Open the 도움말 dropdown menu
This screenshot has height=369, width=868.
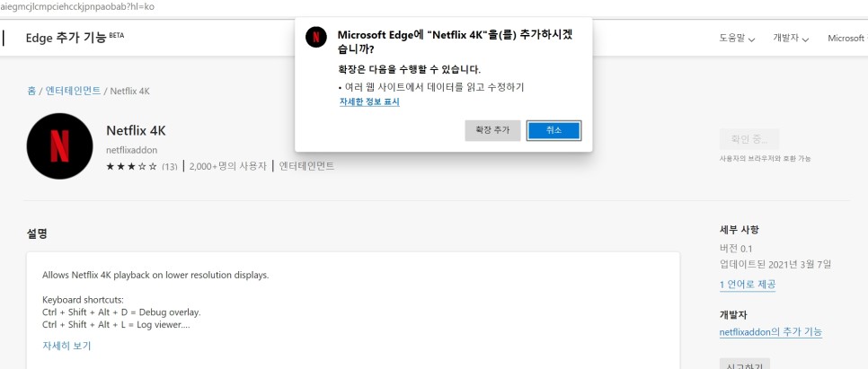pyautogui.click(x=737, y=39)
